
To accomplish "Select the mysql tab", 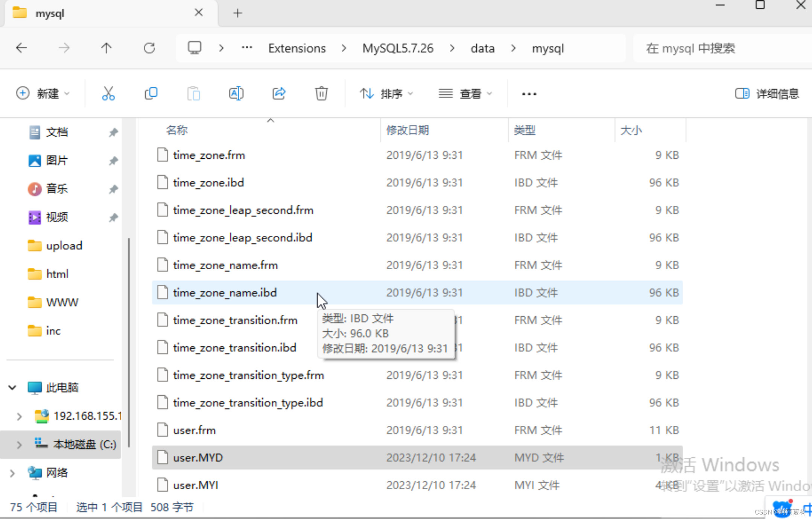I will [x=111, y=14].
